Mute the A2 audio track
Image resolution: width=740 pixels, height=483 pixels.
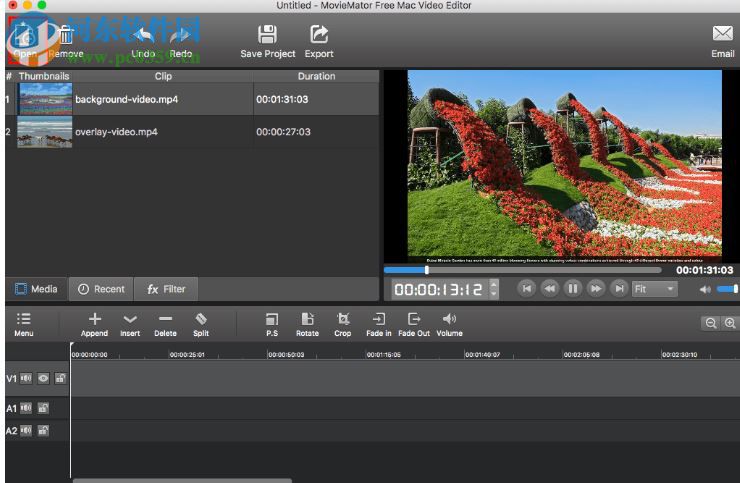coord(26,431)
